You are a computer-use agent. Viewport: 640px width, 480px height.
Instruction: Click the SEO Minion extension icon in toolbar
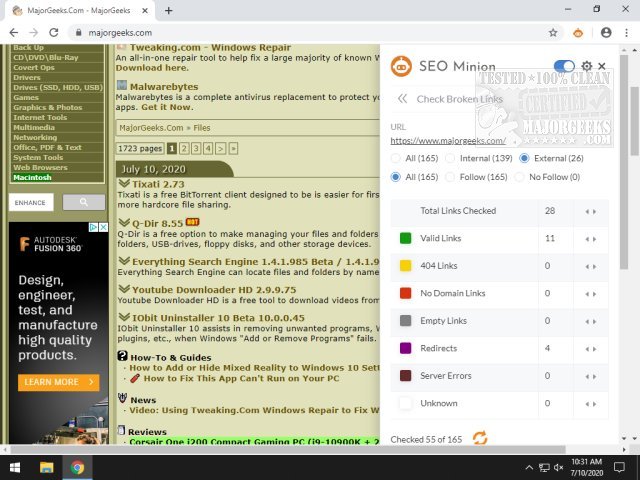pyautogui.click(x=579, y=33)
